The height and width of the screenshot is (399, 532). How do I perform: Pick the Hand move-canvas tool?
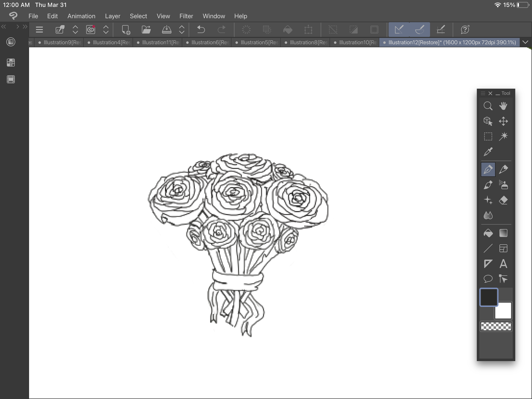(x=503, y=106)
